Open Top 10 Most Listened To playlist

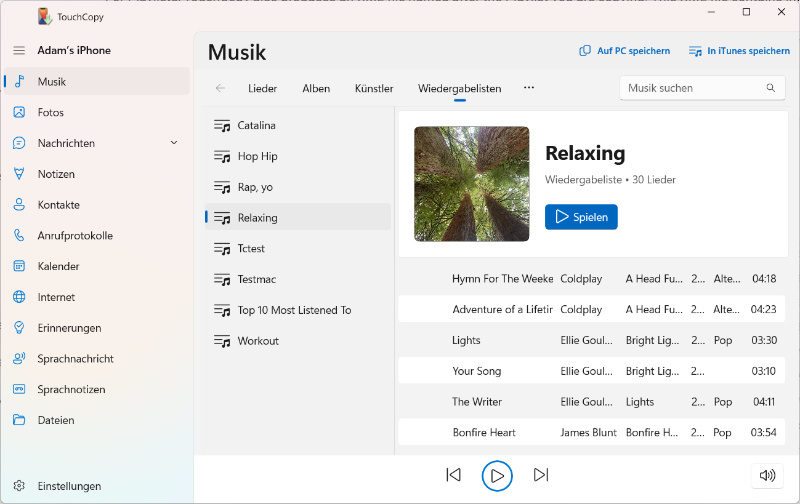point(298,310)
